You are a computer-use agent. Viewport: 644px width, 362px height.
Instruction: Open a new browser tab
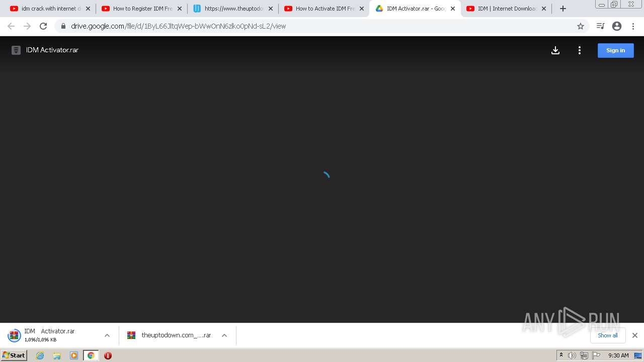click(x=563, y=9)
